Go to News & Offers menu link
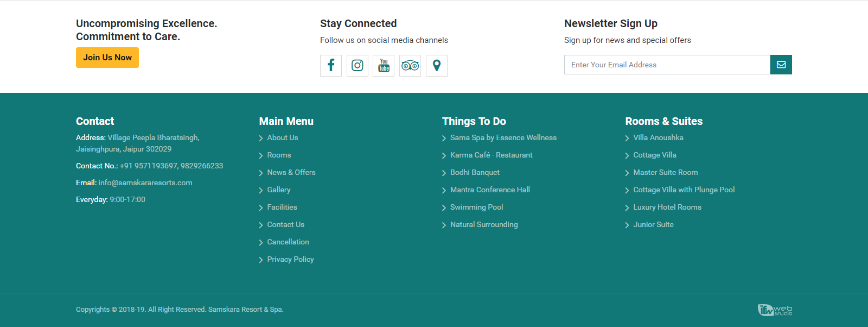The height and width of the screenshot is (327, 868). click(x=291, y=173)
